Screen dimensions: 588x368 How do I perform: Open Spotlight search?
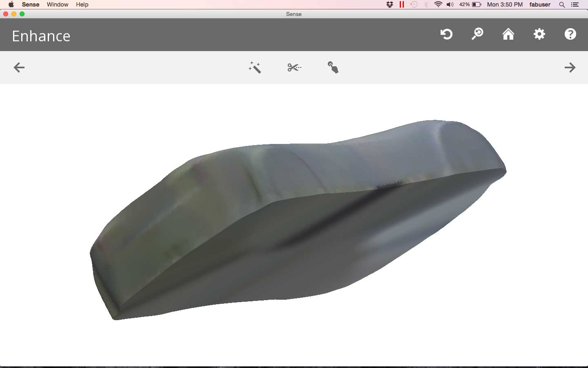pos(562,4)
